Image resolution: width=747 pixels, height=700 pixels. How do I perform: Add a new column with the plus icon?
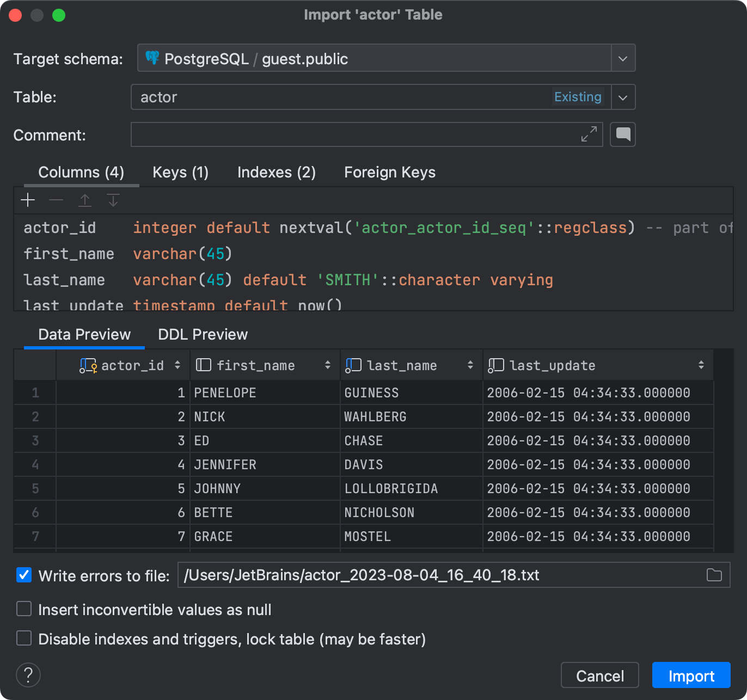[x=27, y=200]
